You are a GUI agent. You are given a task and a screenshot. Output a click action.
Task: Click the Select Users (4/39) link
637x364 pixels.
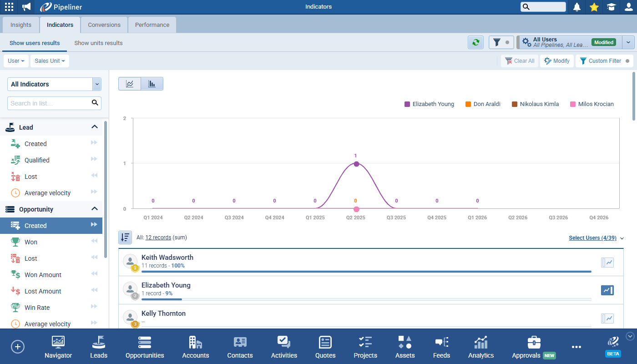(x=592, y=238)
